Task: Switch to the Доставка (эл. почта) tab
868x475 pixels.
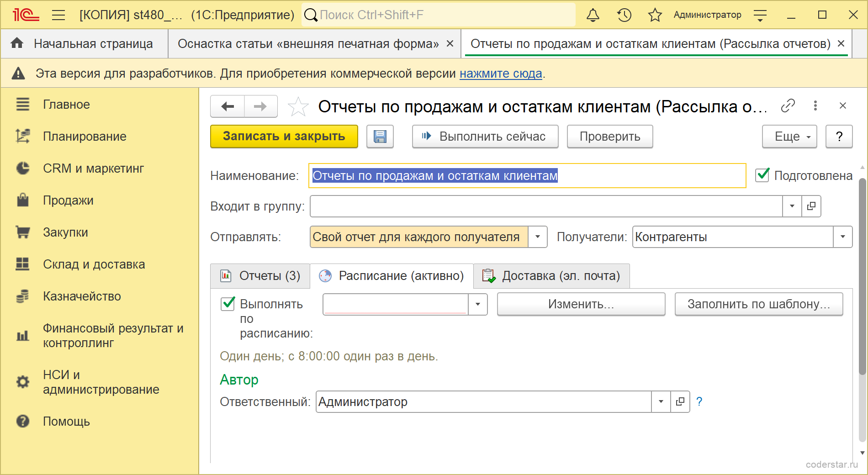Action: 551,276
